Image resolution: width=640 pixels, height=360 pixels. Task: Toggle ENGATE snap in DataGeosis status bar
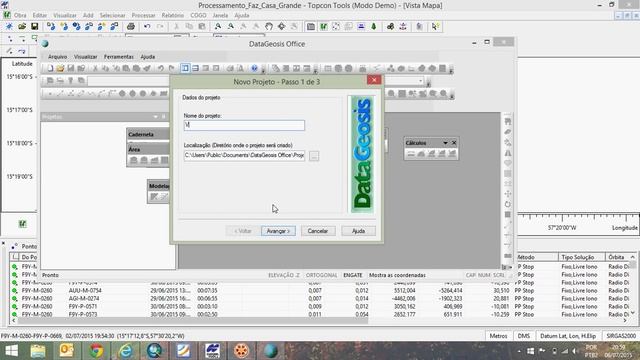353,275
